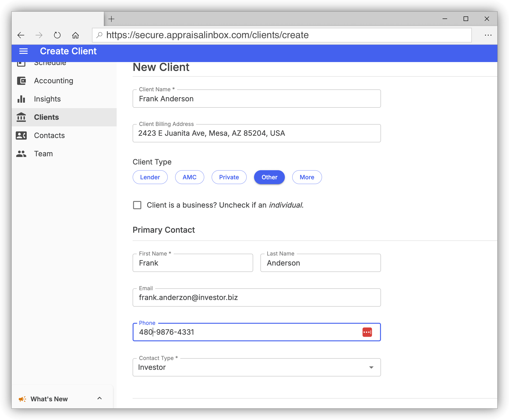This screenshot has width=509, height=420.
Task: Click the Team people icon
Action: pyautogui.click(x=21, y=154)
